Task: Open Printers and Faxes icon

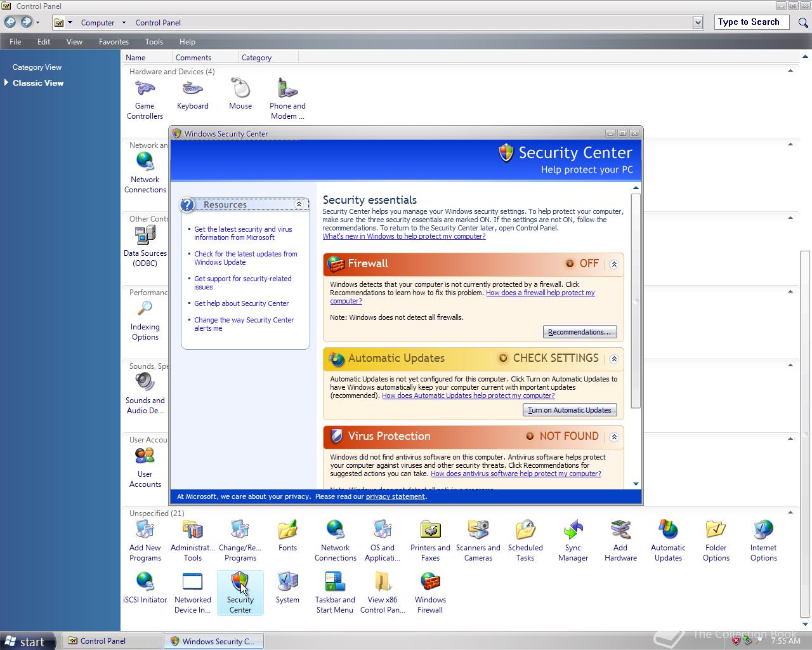Action: point(430,541)
